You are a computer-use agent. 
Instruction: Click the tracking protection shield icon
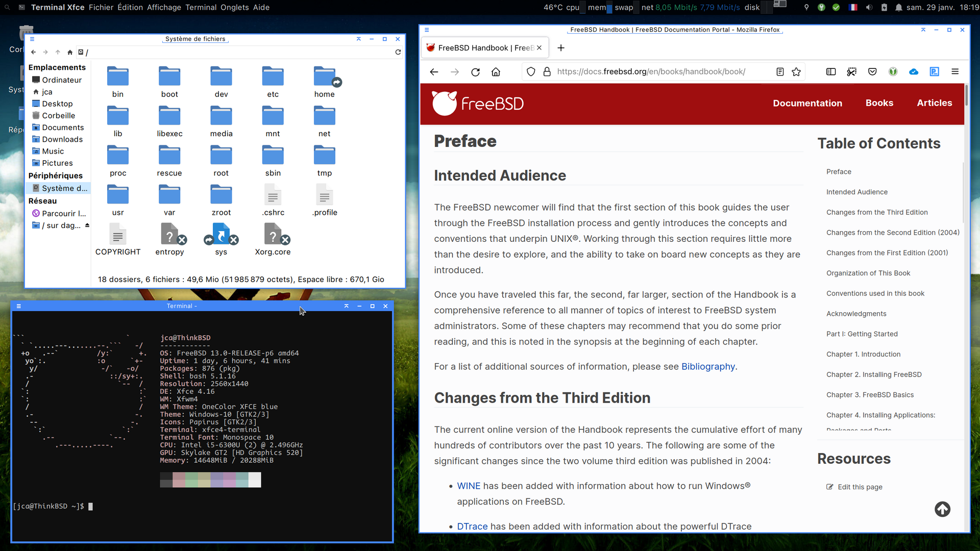(x=531, y=72)
